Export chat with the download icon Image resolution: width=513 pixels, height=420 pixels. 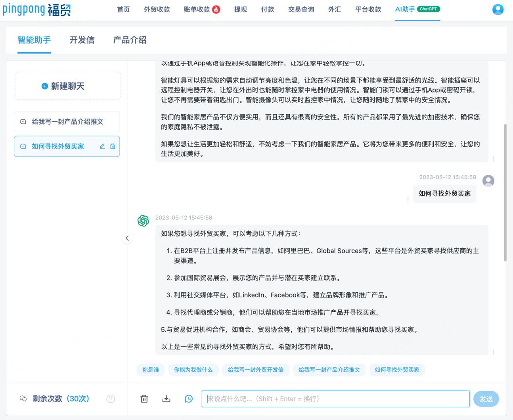[166, 399]
